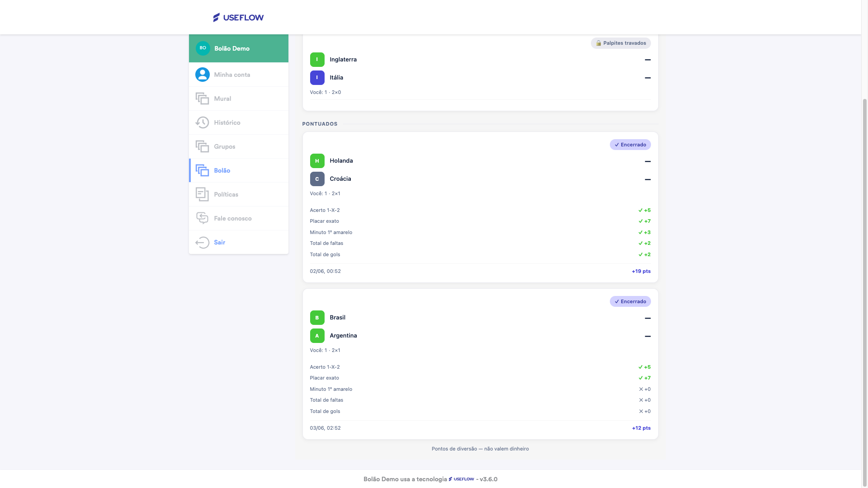Click the Políticas document icon

(202, 194)
